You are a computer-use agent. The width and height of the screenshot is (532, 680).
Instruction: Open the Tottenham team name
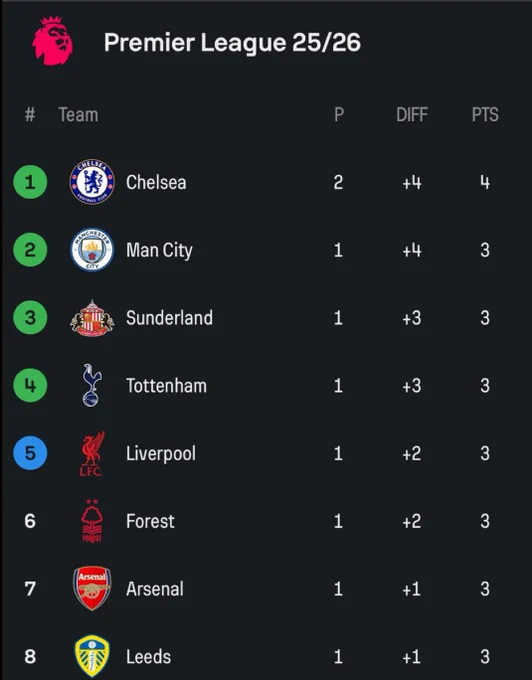pyautogui.click(x=166, y=386)
